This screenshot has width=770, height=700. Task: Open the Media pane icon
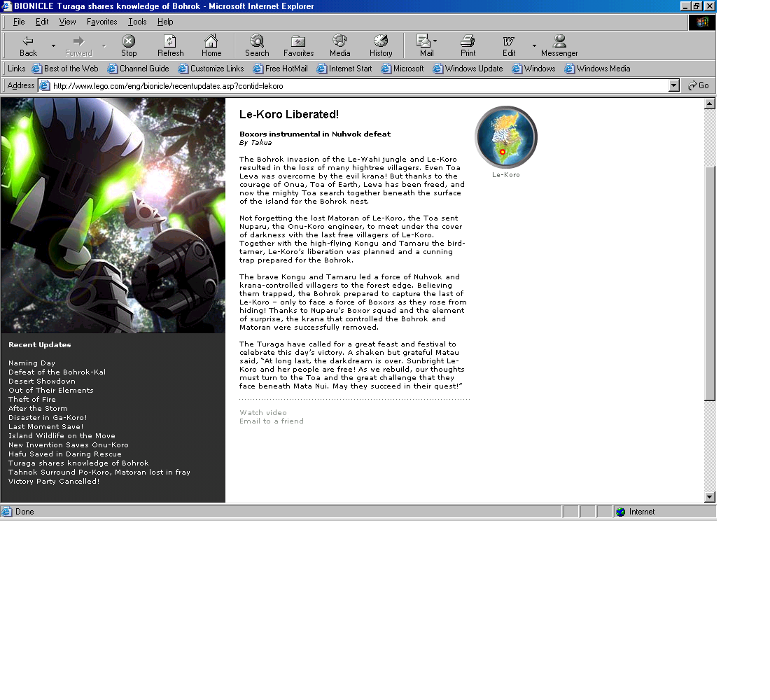click(339, 46)
